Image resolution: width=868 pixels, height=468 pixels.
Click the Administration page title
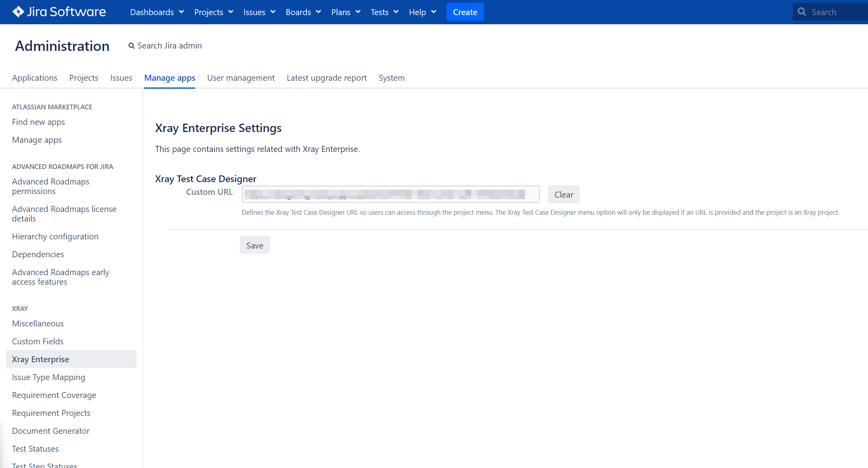point(62,46)
